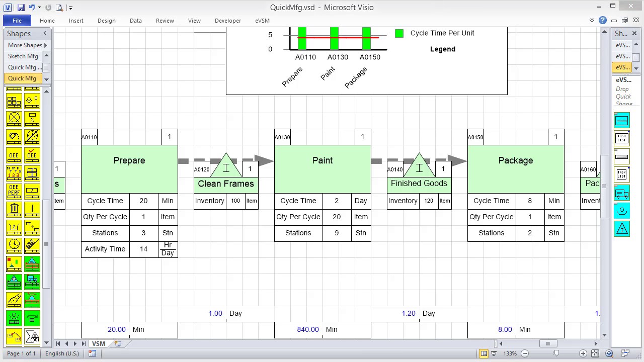
Task: Choose the OEE PERF shape
Action: tap(14, 191)
